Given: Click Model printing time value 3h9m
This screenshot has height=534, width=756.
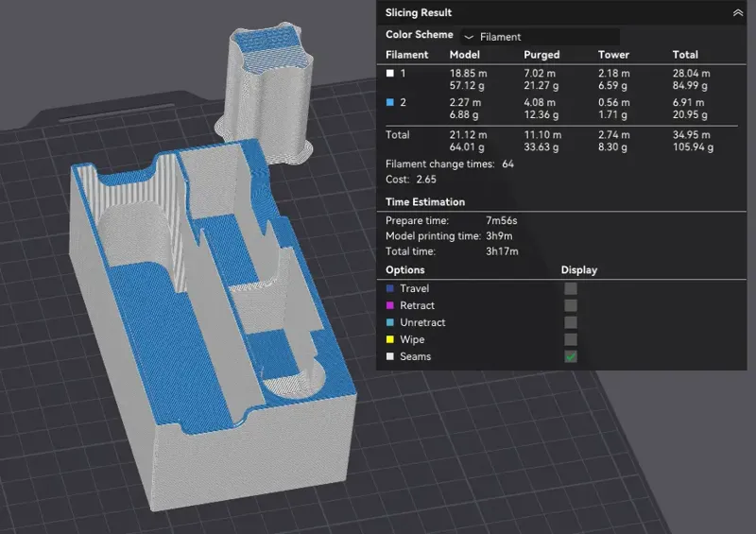Looking at the screenshot, I should 499,236.
